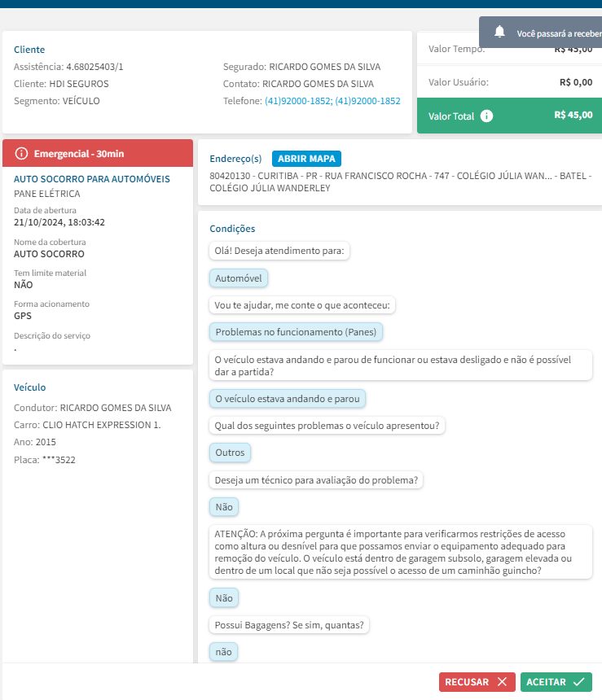The width and height of the screenshot is (602, 700).
Task: Click the AUTO SOCORRO PARA AUTOMÓVEIS title
Action: pyautogui.click(x=92, y=178)
